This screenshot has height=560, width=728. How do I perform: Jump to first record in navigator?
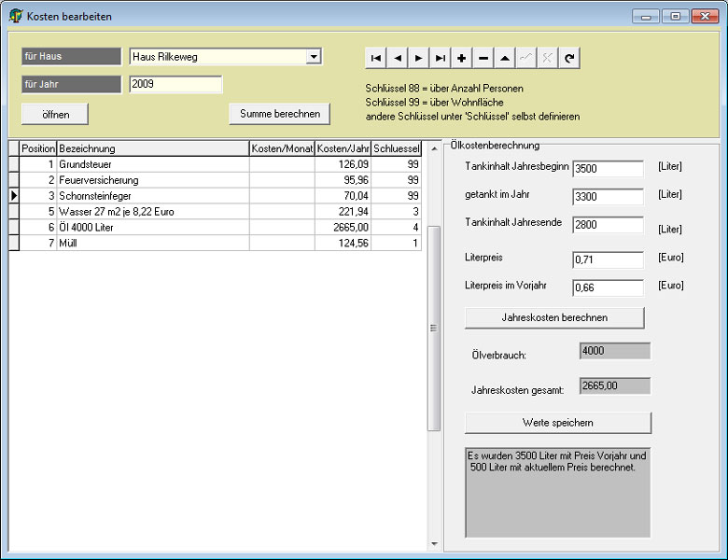click(376, 58)
